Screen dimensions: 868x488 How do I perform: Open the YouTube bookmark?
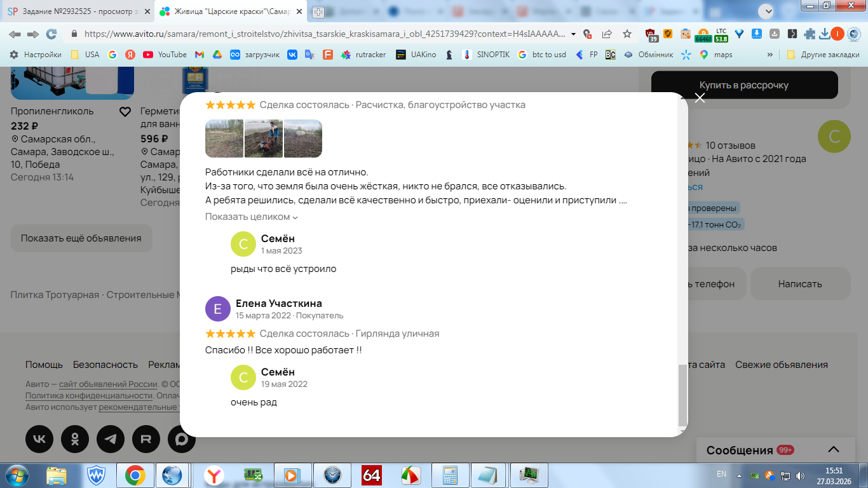tap(165, 55)
